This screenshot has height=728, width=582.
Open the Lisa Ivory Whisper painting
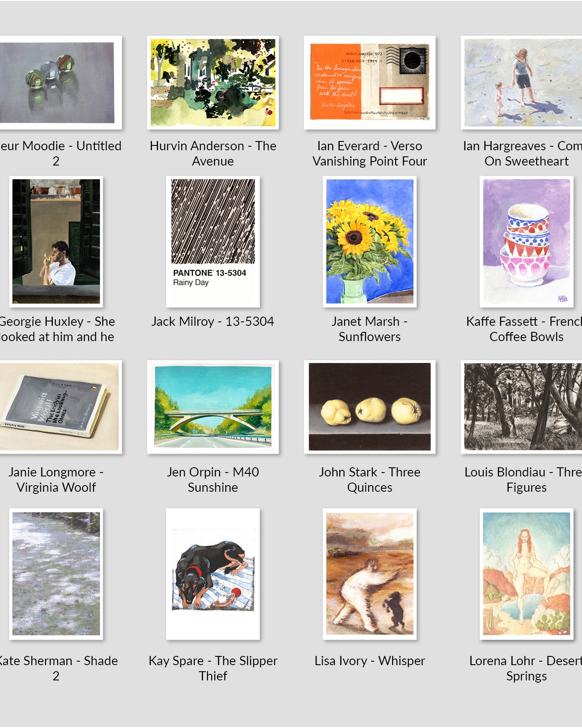click(x=369, y=574)
